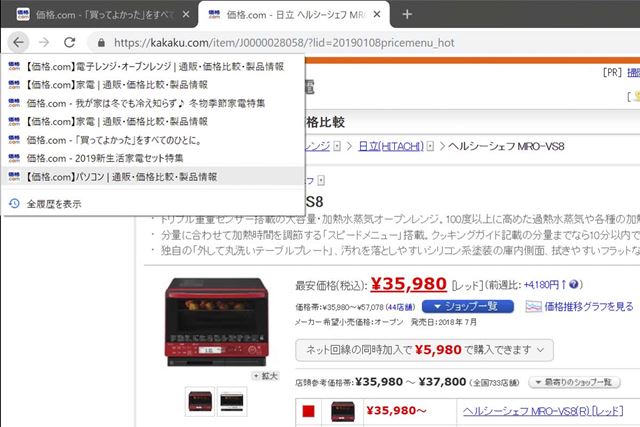The image size is (640, 427).
Task: Select the red oven front thumbnail
Action: pyautogui.click(x=200, y=401)
